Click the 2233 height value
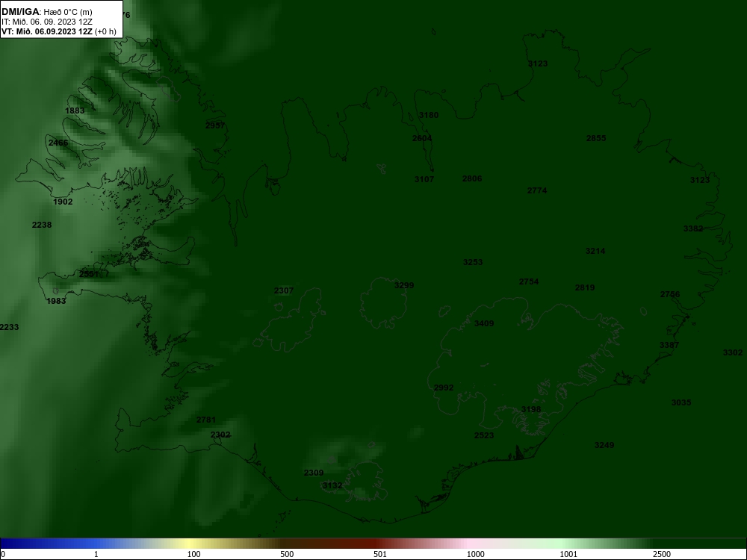Screen dimensions: 747x560 coord(9,327)
